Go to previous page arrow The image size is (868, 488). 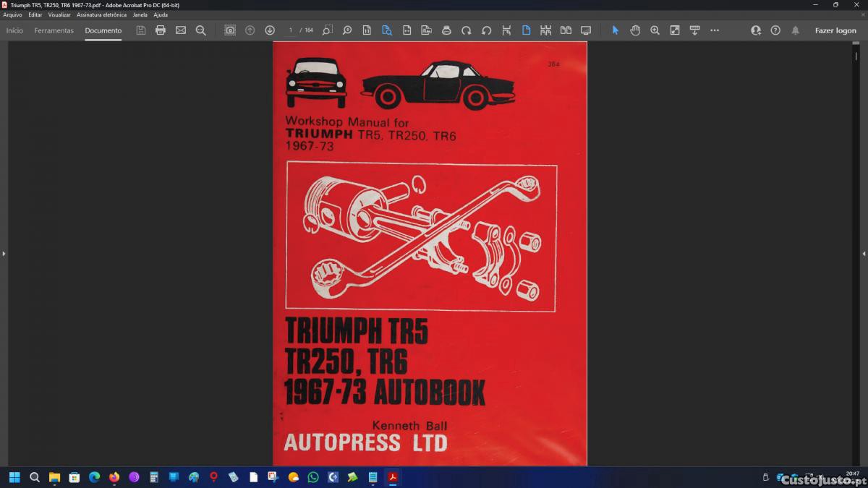(x=250, y=30)
